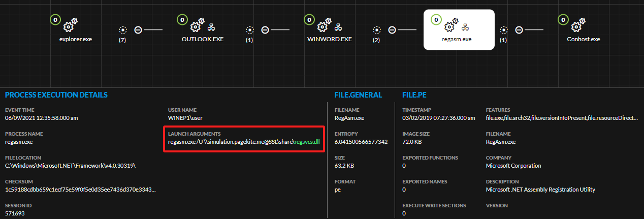Image resolution: width=644 pixels, height=219 pixels.
Task: Collapse the OUTLOOK.EXE branch using minus button
Action: pos(265,30)
